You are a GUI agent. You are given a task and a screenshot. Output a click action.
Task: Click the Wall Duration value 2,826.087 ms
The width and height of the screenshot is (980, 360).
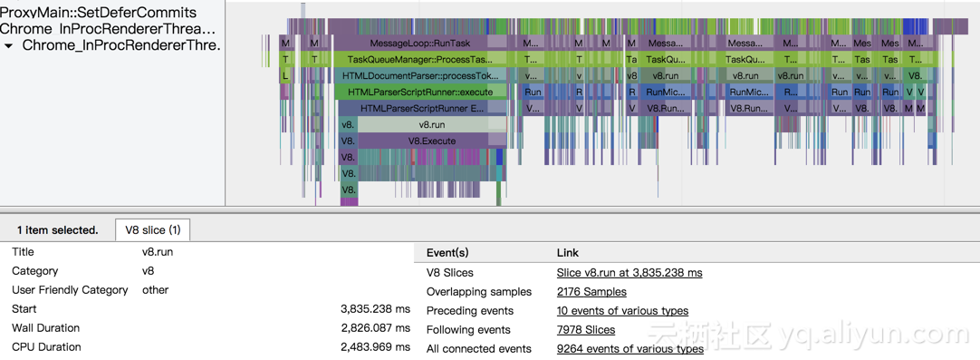pos(375,328)
